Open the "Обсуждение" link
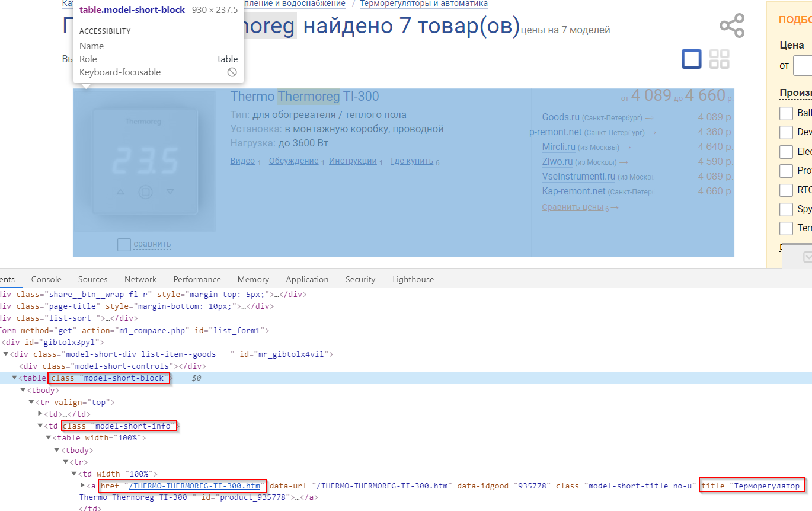812x511 pixels. point(293,161)
